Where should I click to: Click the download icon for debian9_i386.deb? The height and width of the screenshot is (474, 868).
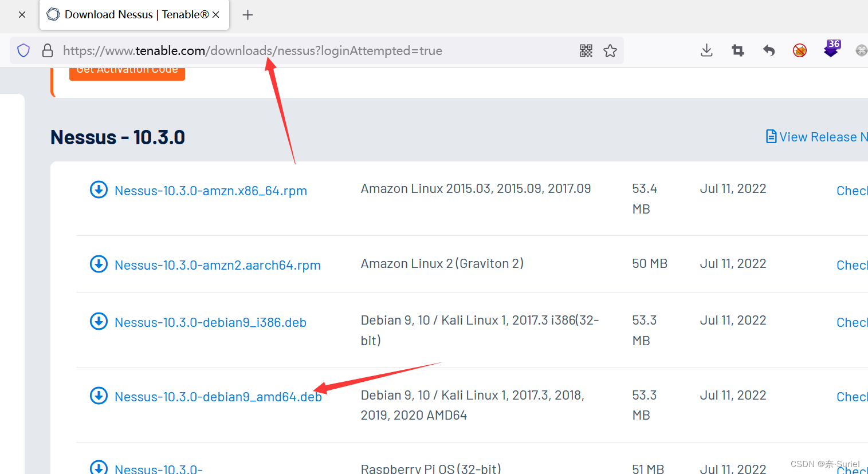tap(99, 321)
